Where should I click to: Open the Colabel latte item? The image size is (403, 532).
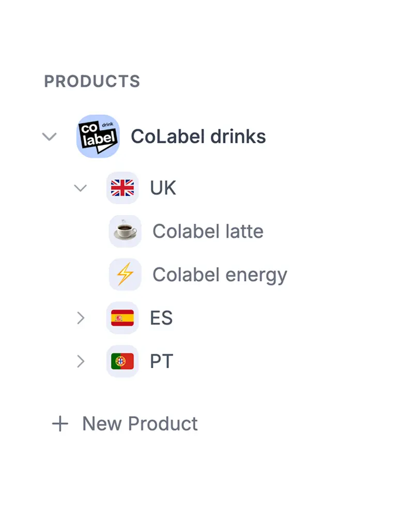tap(208, 231)
